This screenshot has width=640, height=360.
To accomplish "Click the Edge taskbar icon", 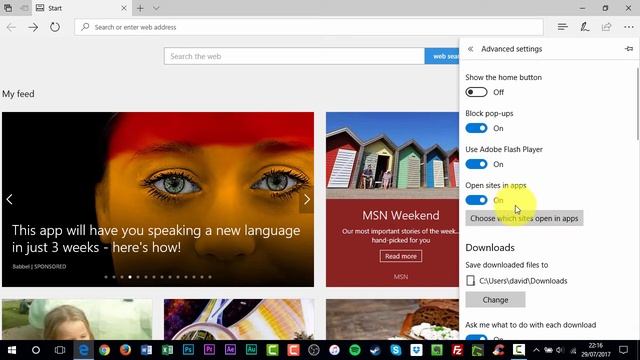I will click(84, 350).
